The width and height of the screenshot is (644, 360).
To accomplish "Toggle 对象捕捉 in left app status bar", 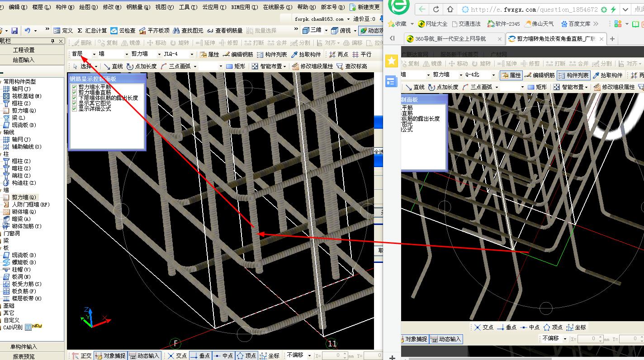I will (111, 356).
